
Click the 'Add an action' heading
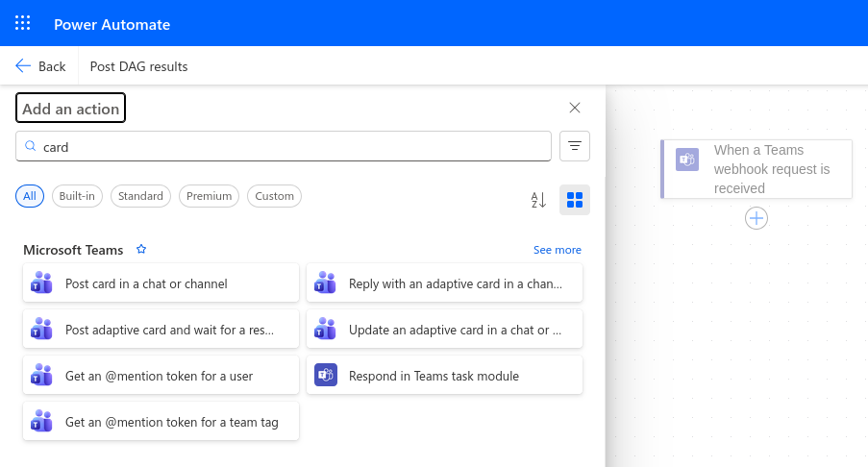coord(70,108)
